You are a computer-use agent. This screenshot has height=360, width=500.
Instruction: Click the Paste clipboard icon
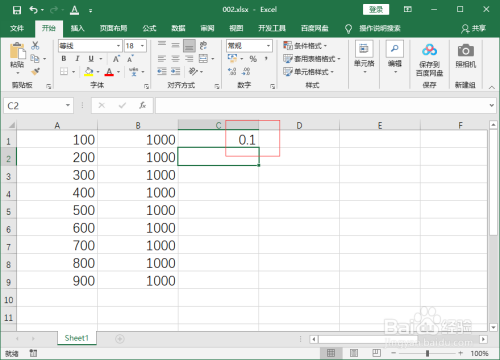tap(17, 52)
